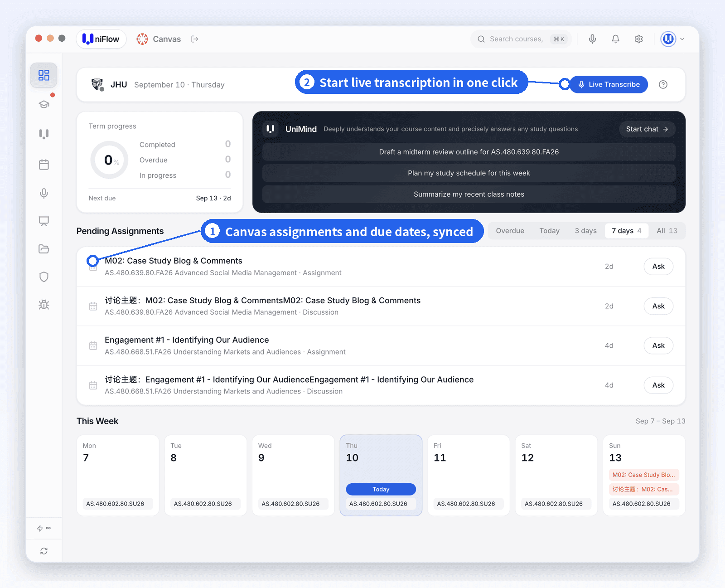Open the Wed 9 day card

click(x=293, y=475)
